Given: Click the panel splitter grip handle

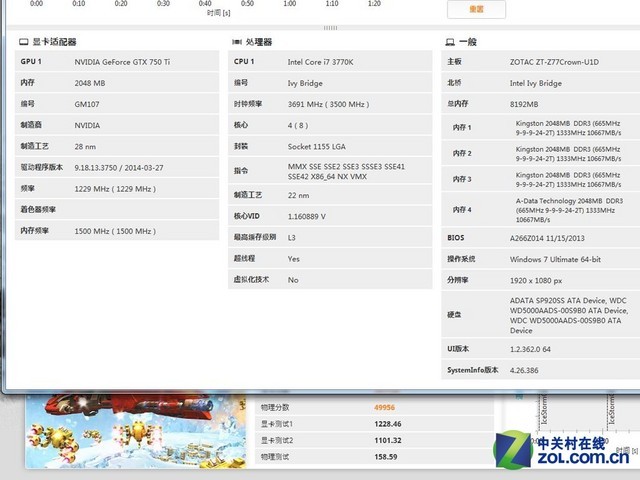Looking at the screenshot, I should tap(330, 28).
